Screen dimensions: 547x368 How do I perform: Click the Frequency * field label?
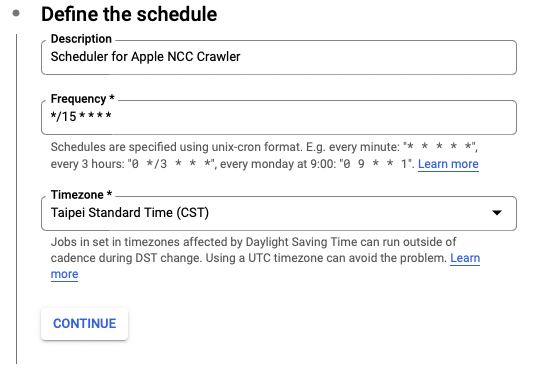point(83,99)
